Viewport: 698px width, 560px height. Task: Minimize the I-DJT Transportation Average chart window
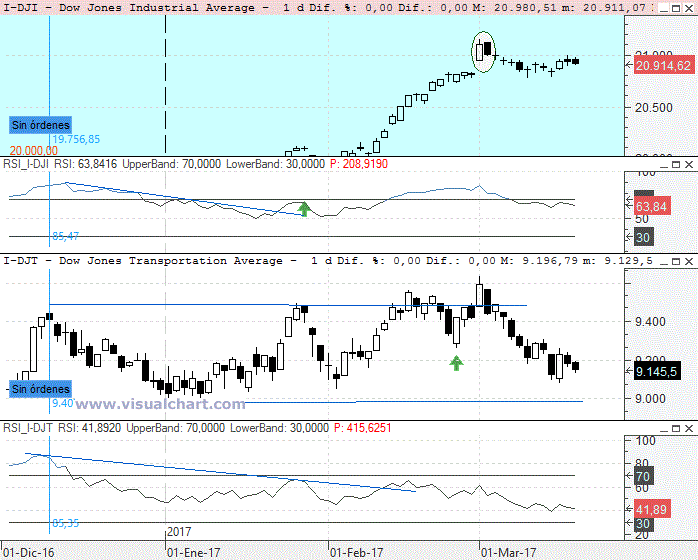tap(663, 261)
